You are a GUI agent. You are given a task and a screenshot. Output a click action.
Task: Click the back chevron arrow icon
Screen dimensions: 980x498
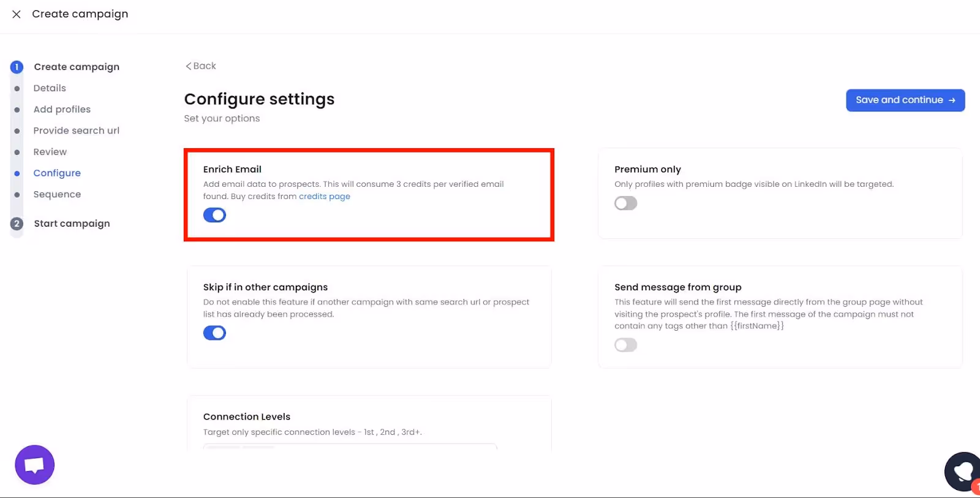188,66
